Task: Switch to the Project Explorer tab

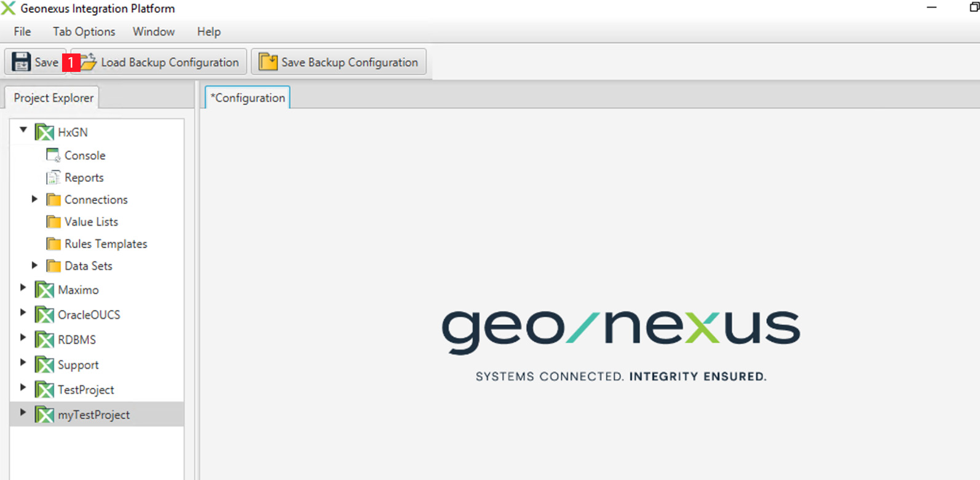Action: pyautogui.click(x=53, y=98)
